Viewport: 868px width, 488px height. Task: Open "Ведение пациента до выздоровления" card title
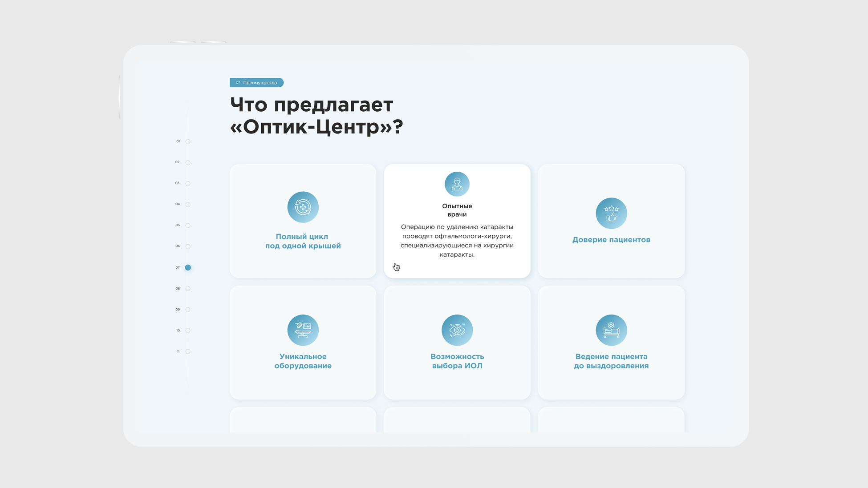[611, 361]
